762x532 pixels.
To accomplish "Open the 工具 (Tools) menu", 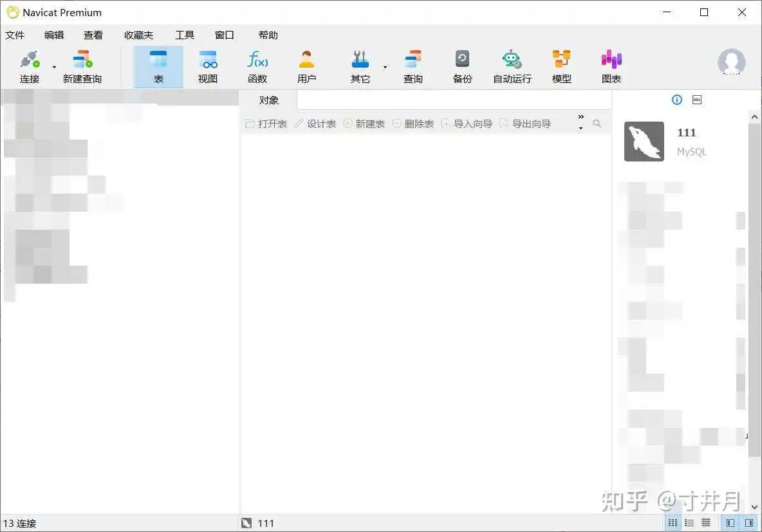I will click(x=185, y=35).
